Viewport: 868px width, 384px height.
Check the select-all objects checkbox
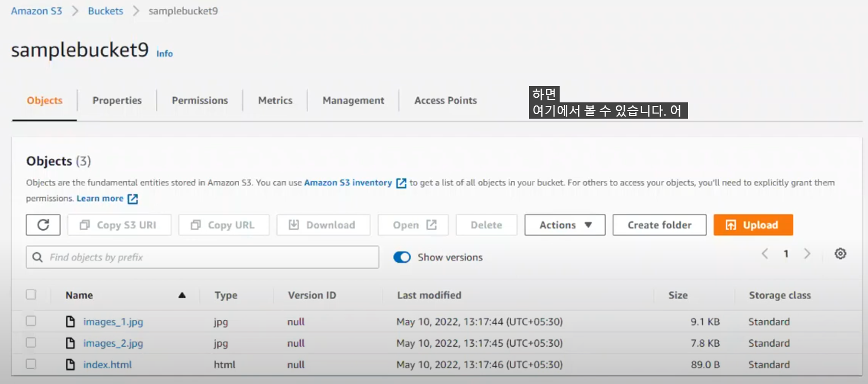coord(31,294)
